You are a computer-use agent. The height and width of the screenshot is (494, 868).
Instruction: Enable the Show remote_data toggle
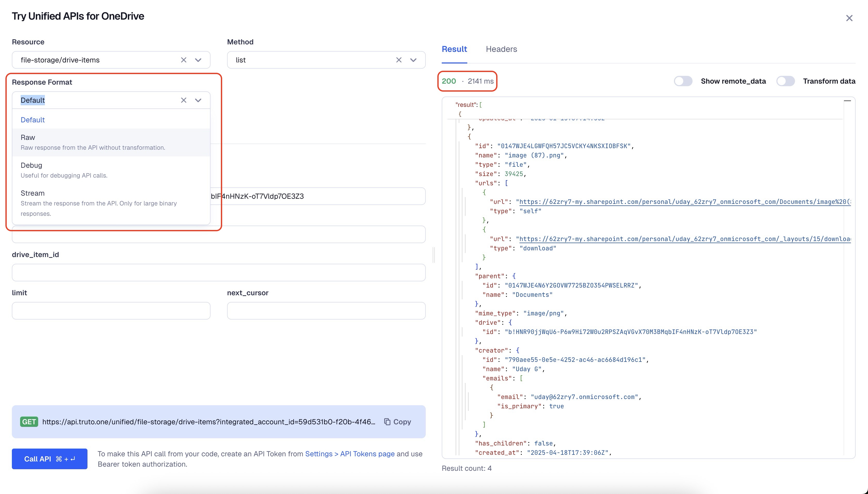click(x=683, y=81)
